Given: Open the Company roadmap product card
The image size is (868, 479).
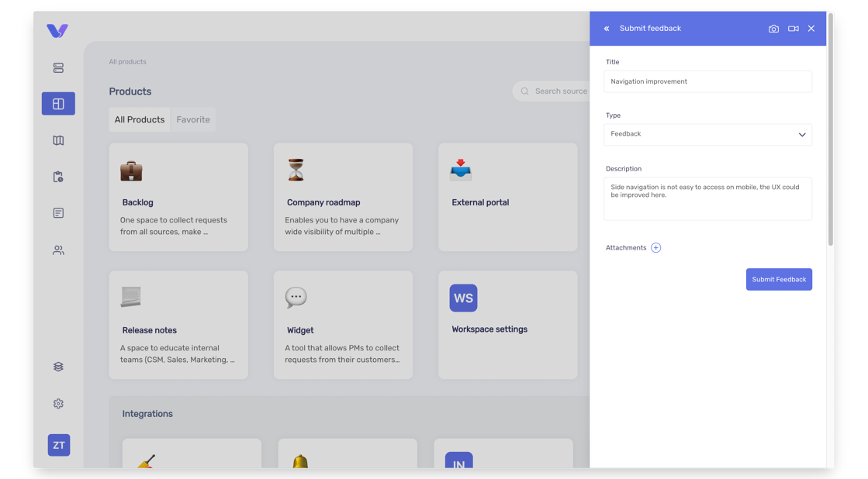Looking at the screenshot, I should pos(343,197).
